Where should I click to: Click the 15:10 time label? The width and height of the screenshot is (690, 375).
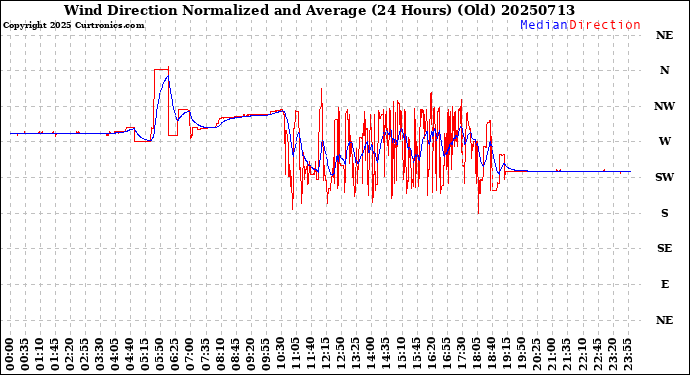(x=401, y=354)
